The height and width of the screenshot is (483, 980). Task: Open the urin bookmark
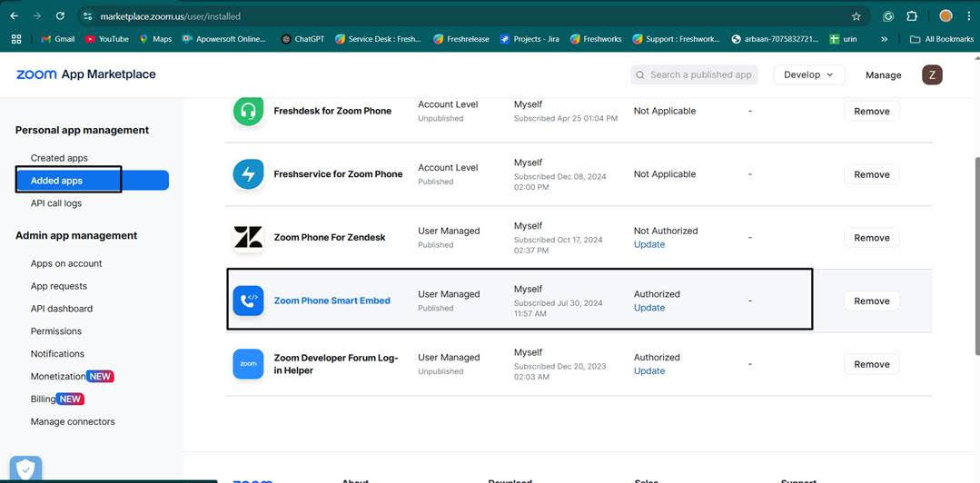pos(843,39)
